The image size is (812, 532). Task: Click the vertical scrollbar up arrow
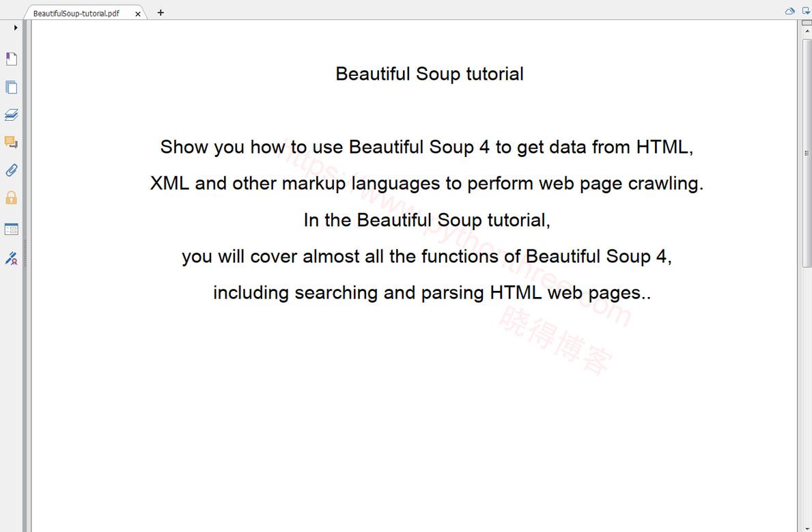(807, 31)
